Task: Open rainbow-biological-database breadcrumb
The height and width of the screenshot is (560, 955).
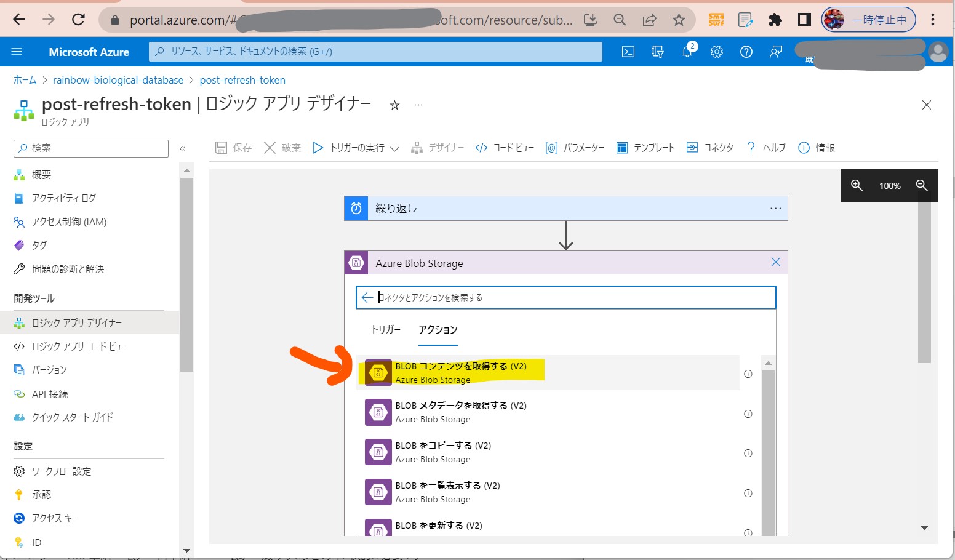Action: 118,80
